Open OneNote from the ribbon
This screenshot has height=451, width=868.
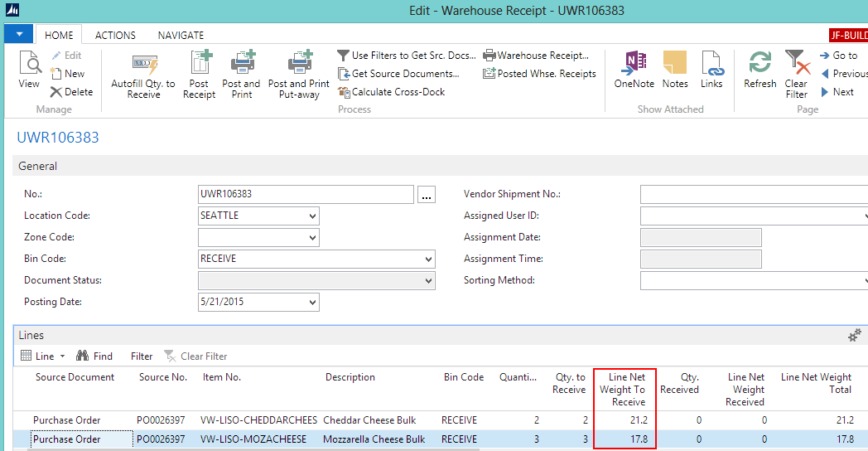pyautogui.click(x=634, y=65)
